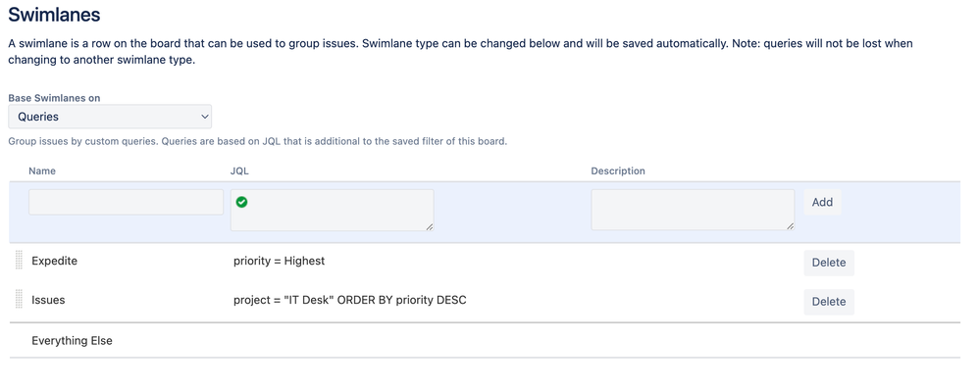This screenshot has width=980, height=389.
Task: Click the green JQL validation checkmark icon
Action: (242, 202)
